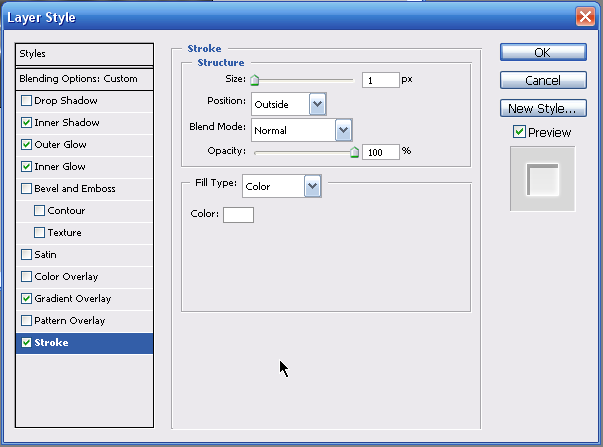Enable the Texture checkbox
Viewport: 603px width, 447px height.
39,232
